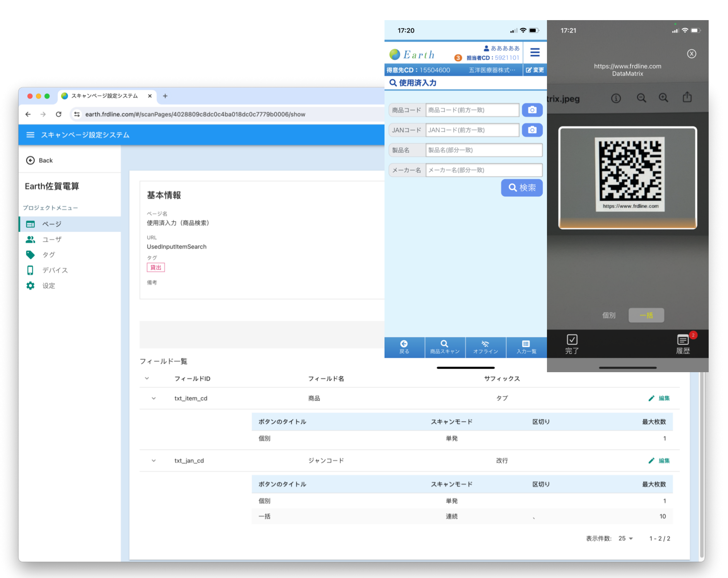Click the share icon in the scanner toolbar

(687, 97)
